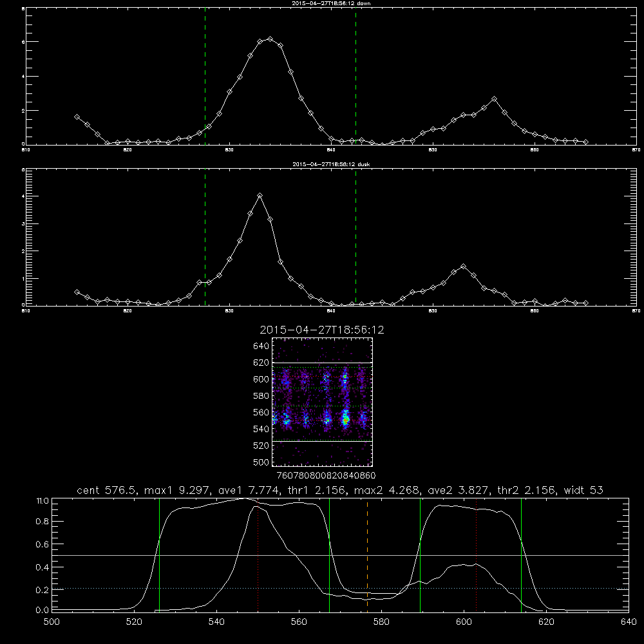The image size is (644, 644).
Task: Click the secondary peak diamond in dusk plot
Action: pyautogui.click(x=463, y=266)
